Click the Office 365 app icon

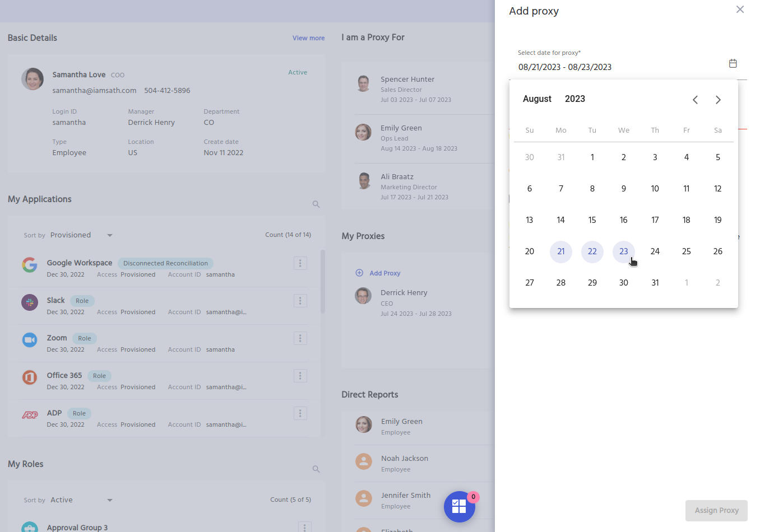[30, 377]
